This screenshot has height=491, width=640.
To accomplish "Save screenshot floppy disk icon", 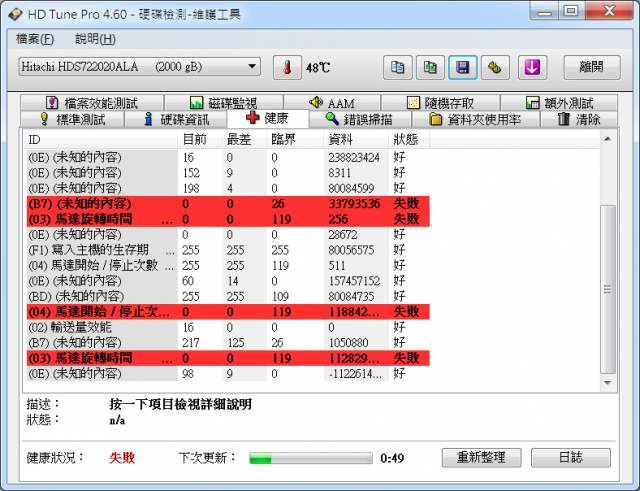I will (462, 67).
